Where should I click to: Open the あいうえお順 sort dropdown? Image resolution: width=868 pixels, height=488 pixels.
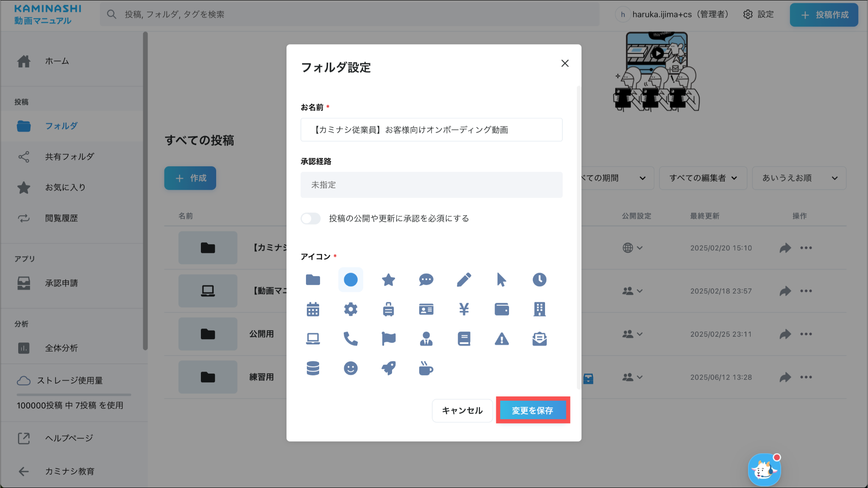tap(799, 178)
